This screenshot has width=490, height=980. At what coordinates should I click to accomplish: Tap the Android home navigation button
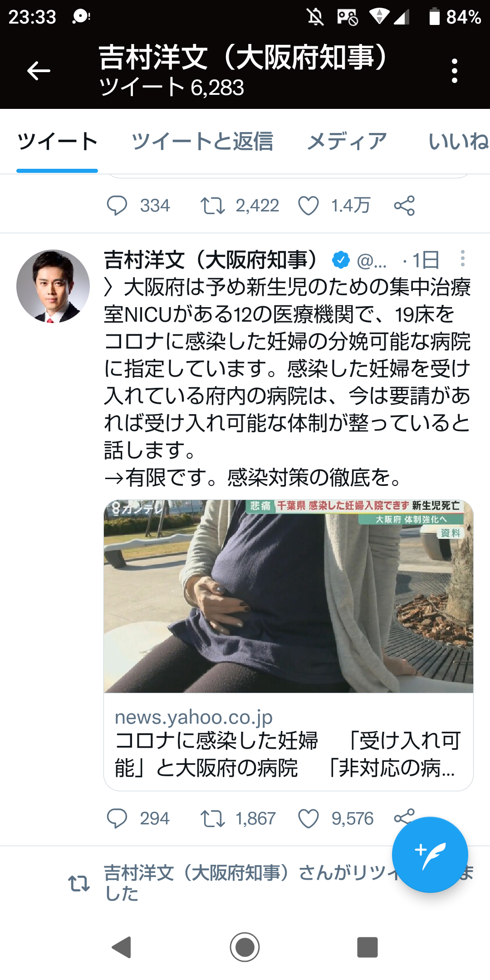(245, 947)
